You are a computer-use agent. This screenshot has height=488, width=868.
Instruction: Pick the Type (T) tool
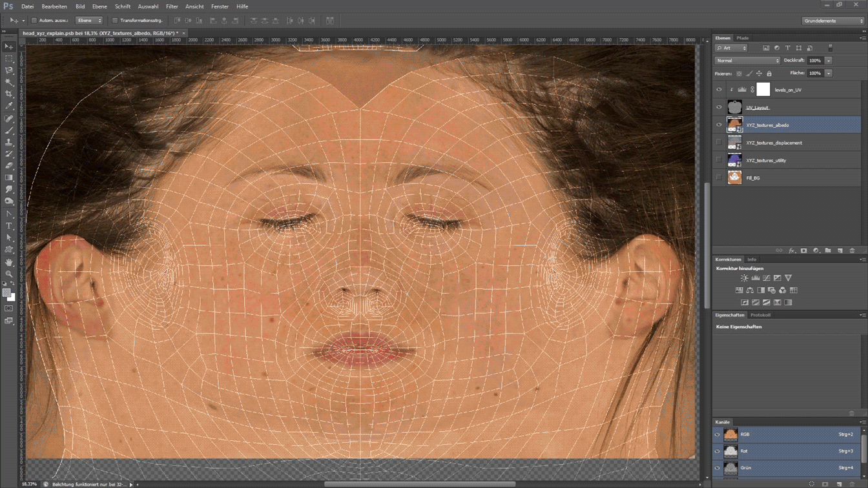click(x=9, y=226)
